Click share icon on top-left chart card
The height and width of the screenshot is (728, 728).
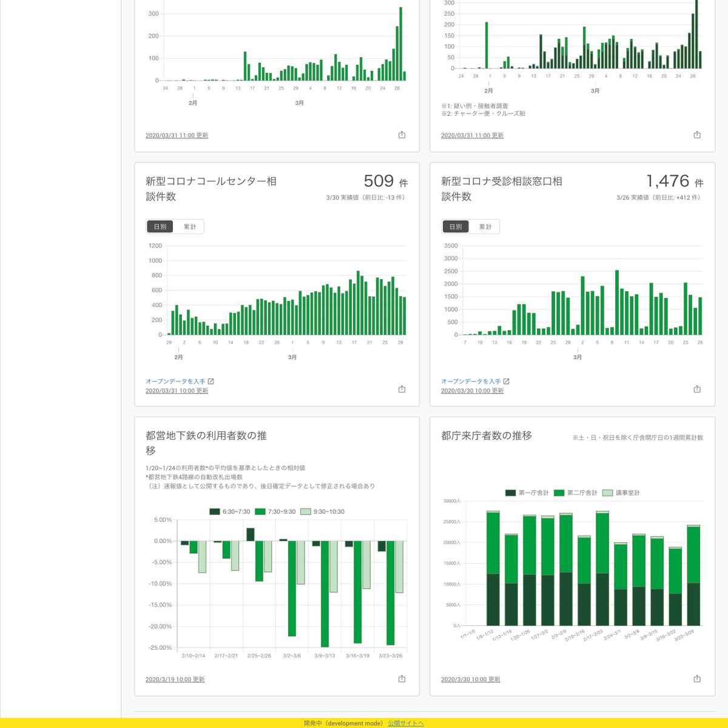(402, 135)
